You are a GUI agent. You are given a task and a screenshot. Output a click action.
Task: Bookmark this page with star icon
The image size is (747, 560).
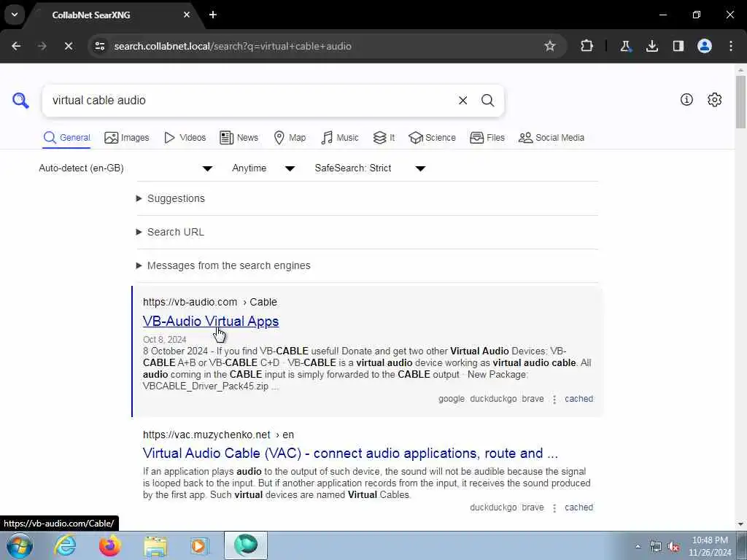tap(550, 46)
